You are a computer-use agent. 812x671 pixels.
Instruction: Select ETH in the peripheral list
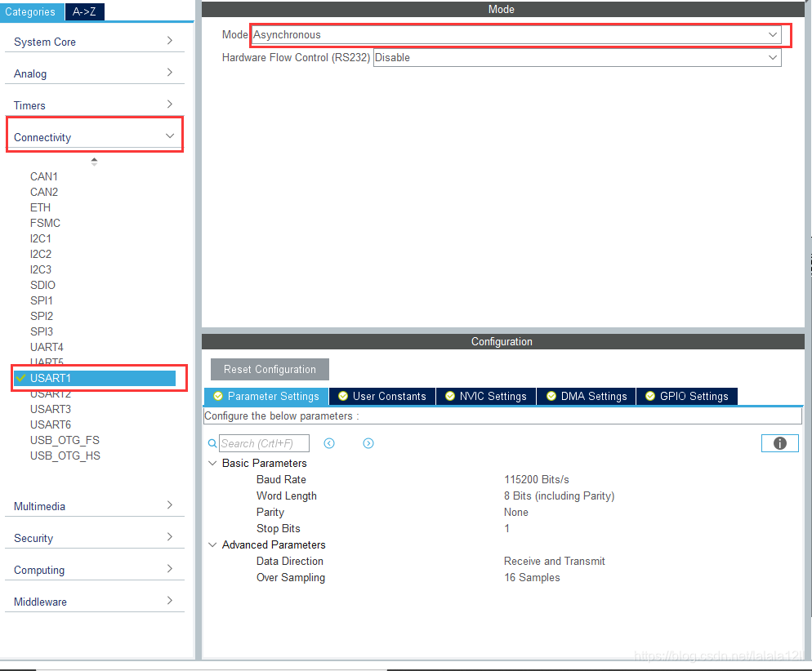pyautogui.click(x=40, y=207)
